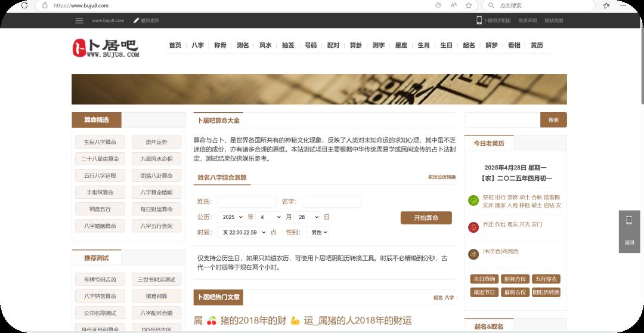Screen dimensions: 644x333
Task: Click the red 忌 circle icon
Action: click(473, 227)
